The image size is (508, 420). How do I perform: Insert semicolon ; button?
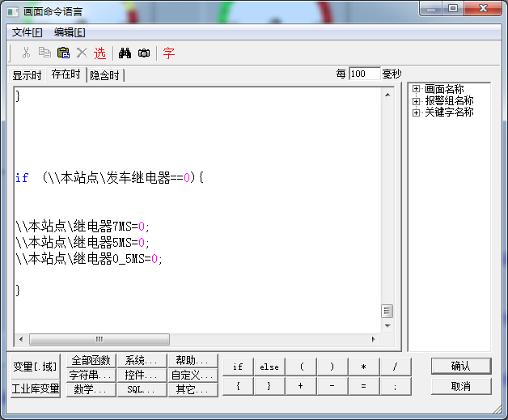tap(396, 386)
